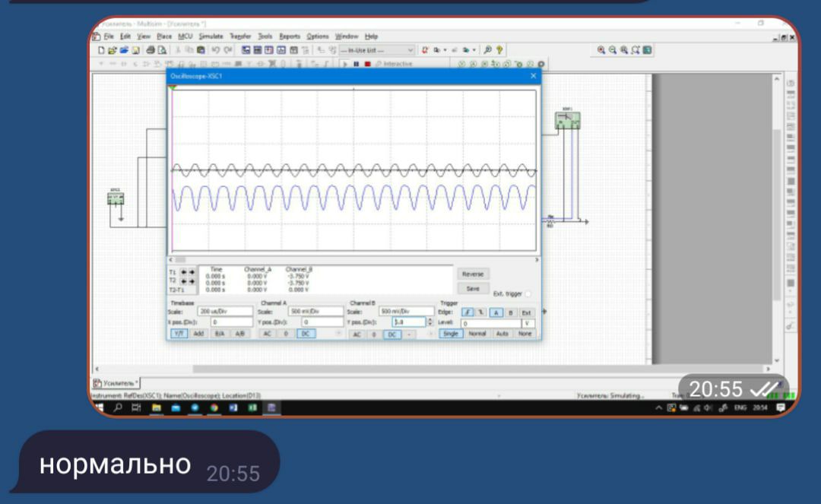Click the Zoom out icon in the View toolbar
The height and width of the screenshot is (504, 821).
tap(613, 50)
